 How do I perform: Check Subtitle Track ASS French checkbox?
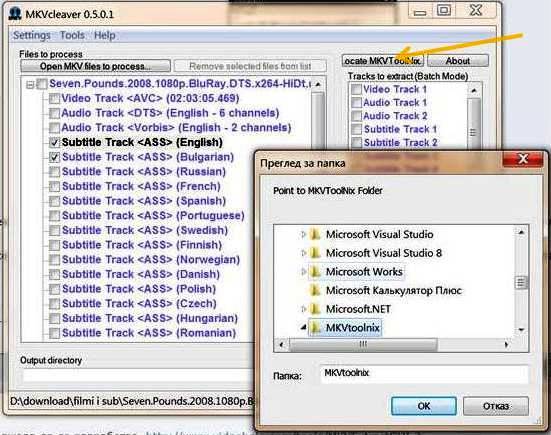54,186
